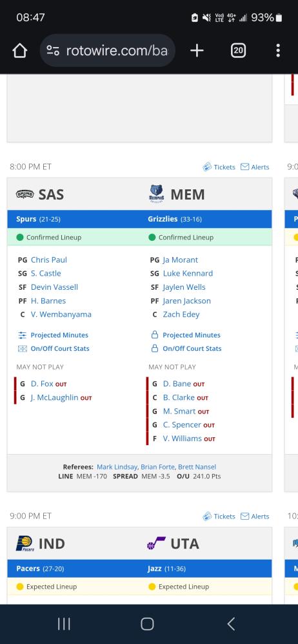This screenshot has height=644, width=298.
Task: Tap the Android recent apps button
Action: [x=64, y=624]
